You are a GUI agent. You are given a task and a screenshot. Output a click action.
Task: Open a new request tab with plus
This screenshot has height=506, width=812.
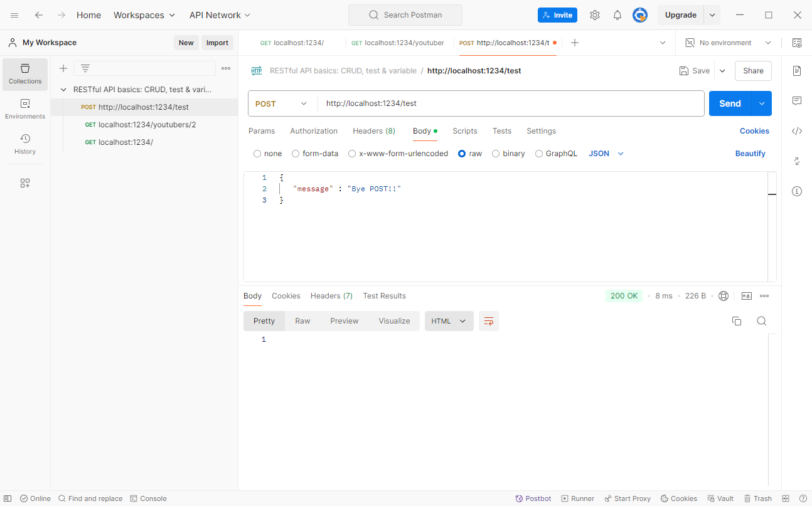[574, 43]
